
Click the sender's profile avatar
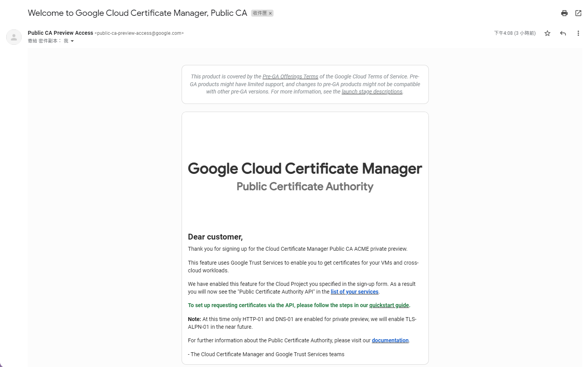click(14, 37)
